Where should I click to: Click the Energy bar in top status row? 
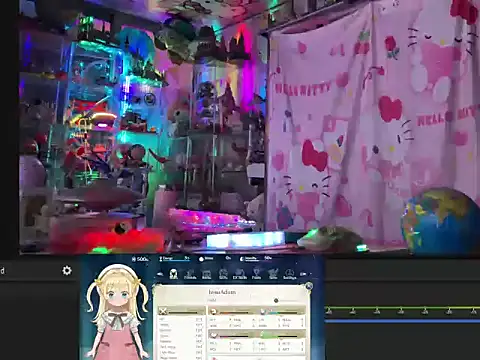pyautogui.click(x=175, y=259)
